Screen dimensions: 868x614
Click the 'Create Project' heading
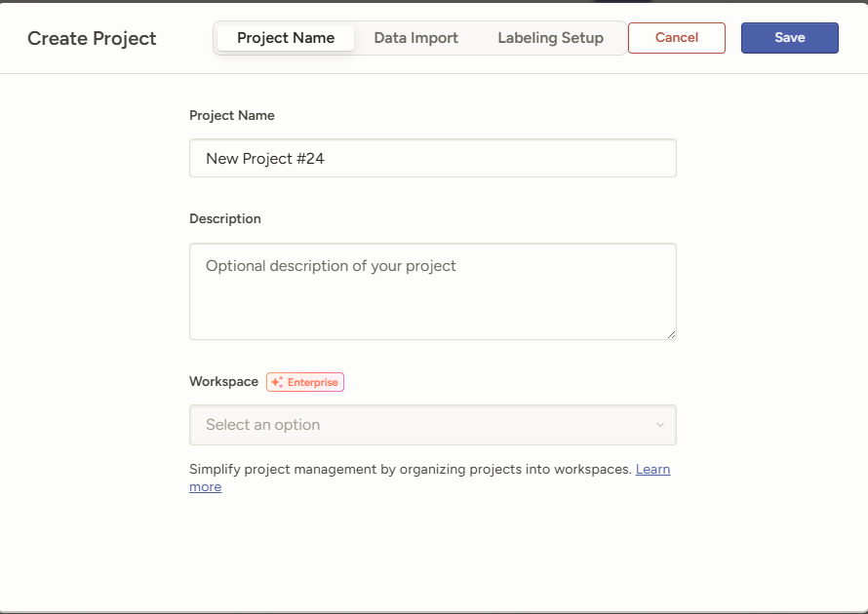click(92, 38)
